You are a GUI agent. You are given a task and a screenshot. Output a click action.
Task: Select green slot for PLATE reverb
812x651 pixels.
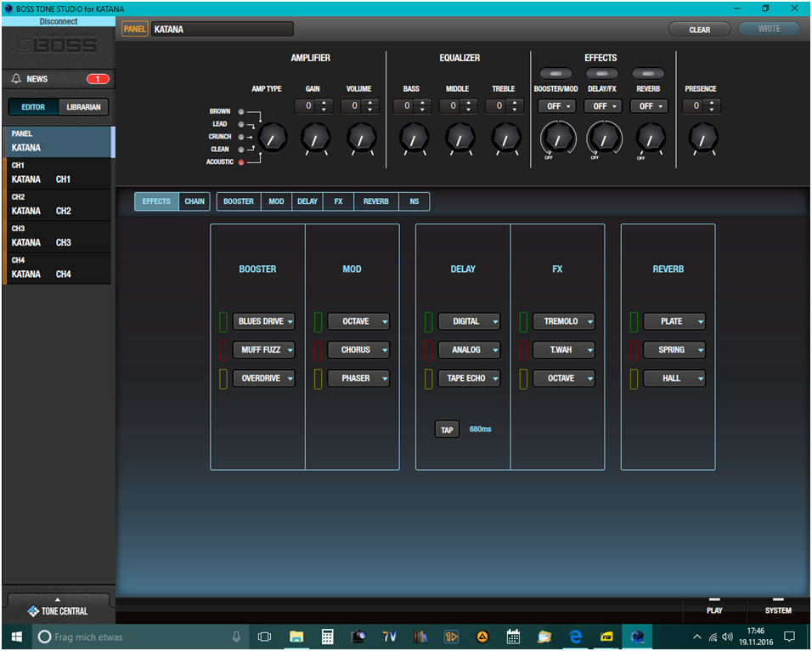pyautogui.click(x=634, y=322)
